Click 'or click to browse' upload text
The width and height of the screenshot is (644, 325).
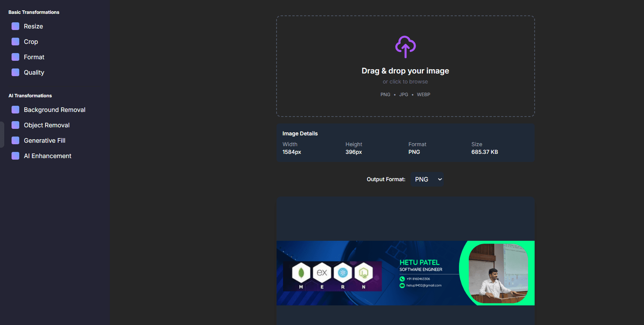(x=405, y=82)
